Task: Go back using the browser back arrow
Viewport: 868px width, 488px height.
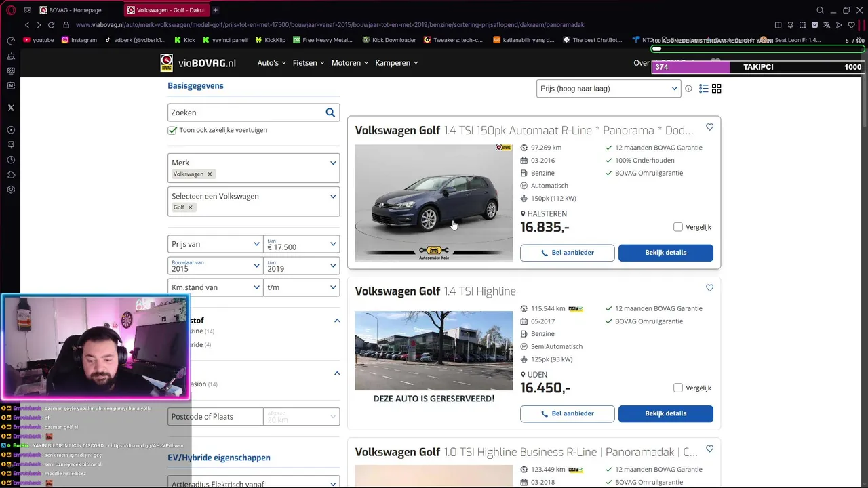Action: coord(27,25)
